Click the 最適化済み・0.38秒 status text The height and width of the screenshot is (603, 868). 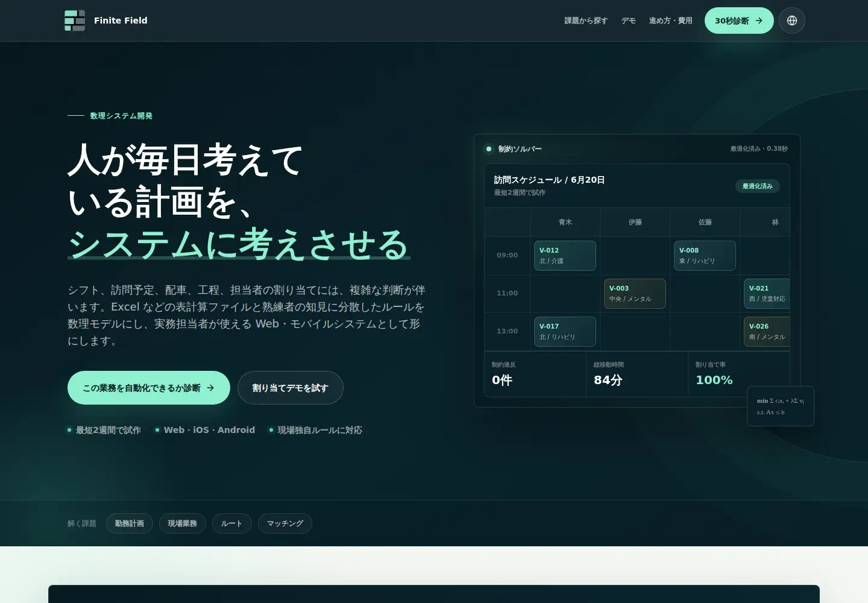click(x=759, y=149)
